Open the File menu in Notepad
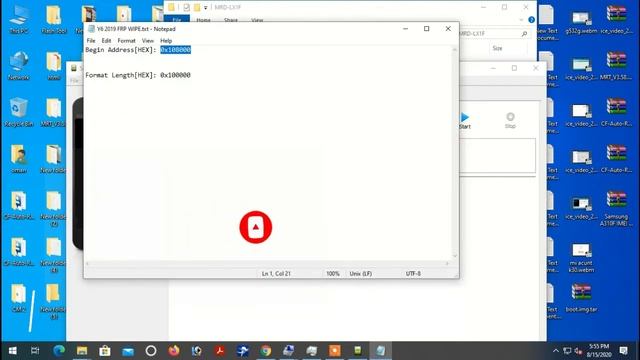The width and height of the screenshot is (640, 360). 91,41
